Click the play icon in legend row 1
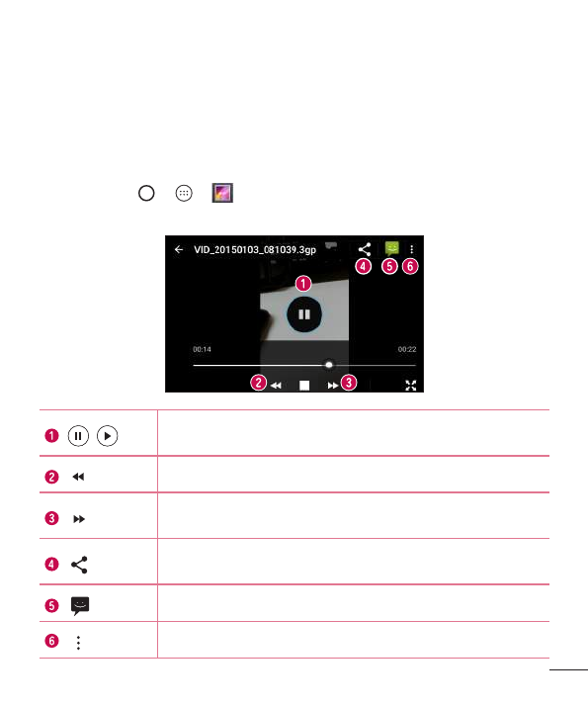The height and width of the screenshot is (706, 588). pyautogui.click(x=107, y=436)
